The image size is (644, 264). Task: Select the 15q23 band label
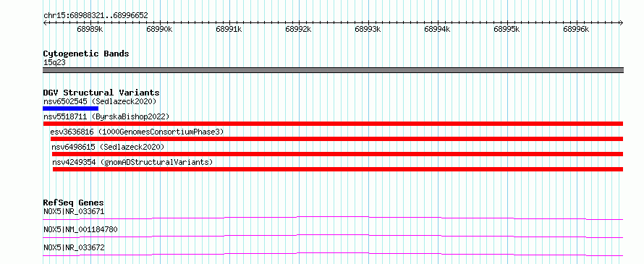(54, 62)
